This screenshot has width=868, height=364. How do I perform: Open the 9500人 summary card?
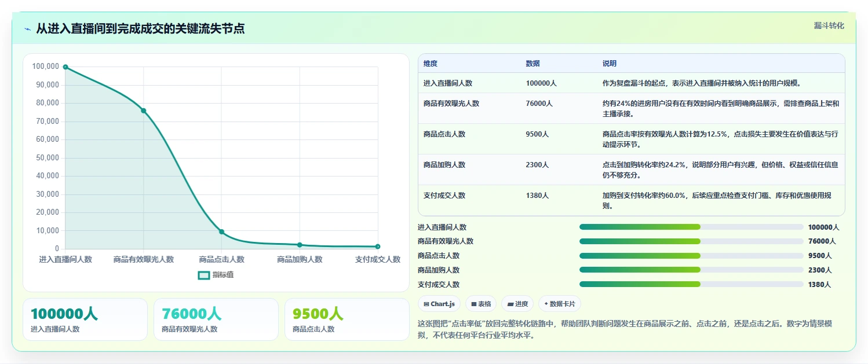(x=347, y=319)
